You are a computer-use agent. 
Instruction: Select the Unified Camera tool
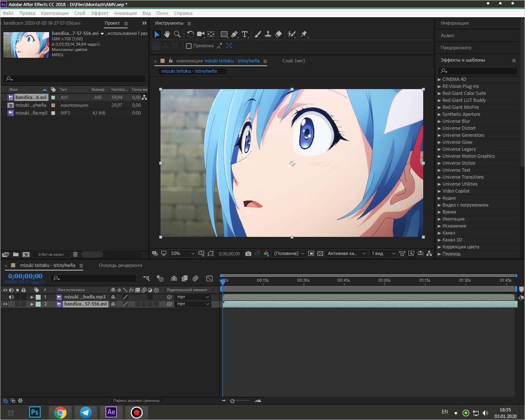[x=201, y=34]
